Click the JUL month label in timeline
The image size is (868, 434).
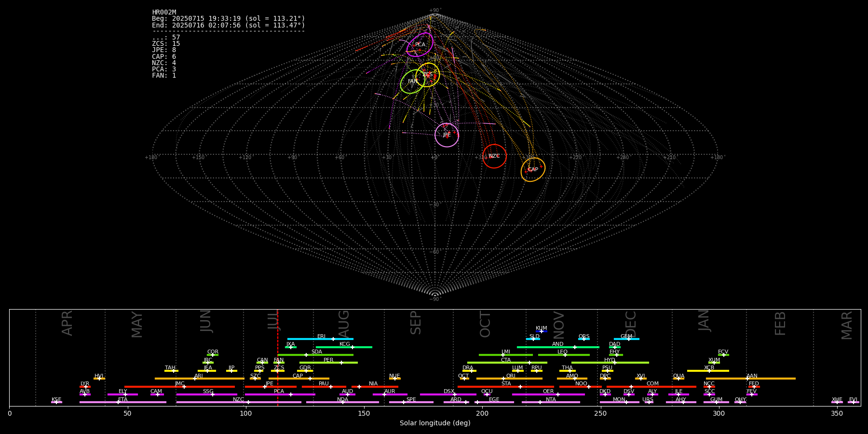tap(273, 320)
